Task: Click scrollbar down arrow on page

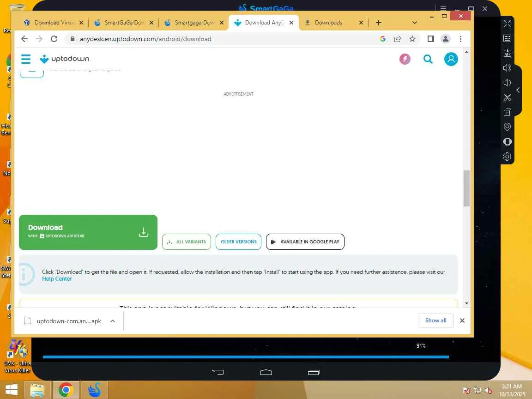Action: point(466,303)
